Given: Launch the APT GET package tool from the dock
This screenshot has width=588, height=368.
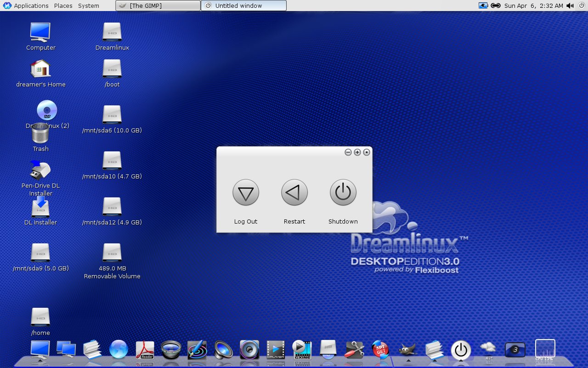Looking at the screenshot, I should click(x=380, y=350).
